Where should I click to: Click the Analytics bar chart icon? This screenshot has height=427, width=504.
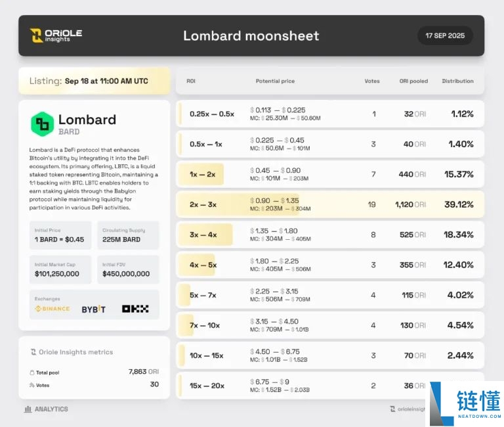click(x=28, y=409)
